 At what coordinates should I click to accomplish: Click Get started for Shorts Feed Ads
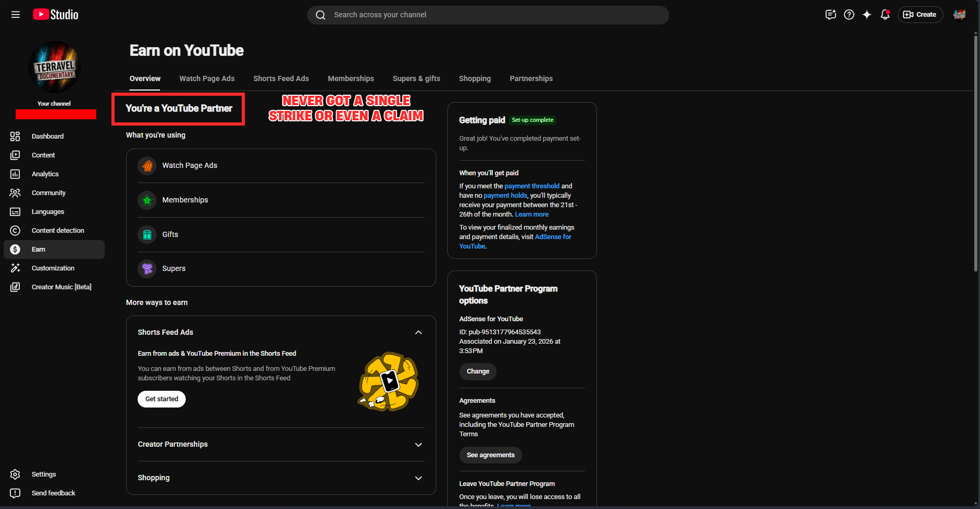pyautogui.click(x=162, y=399)
